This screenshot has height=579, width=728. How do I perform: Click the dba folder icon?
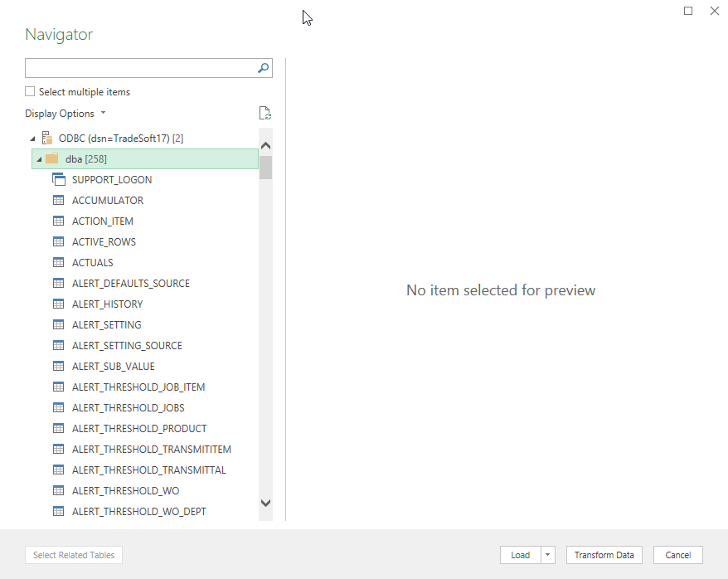click(x=52, y=158)
